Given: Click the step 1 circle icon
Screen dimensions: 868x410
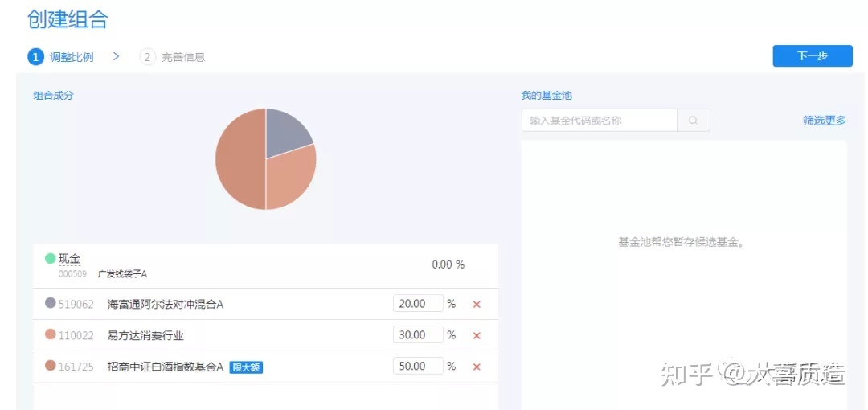Looking at the screenshot, I should coord(35,57).
